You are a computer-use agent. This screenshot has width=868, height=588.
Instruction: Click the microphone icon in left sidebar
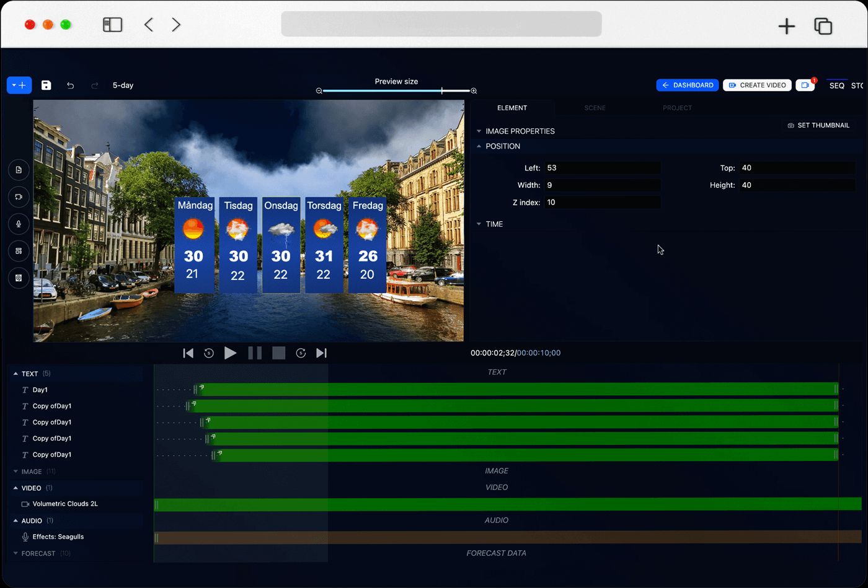(19, 224)
